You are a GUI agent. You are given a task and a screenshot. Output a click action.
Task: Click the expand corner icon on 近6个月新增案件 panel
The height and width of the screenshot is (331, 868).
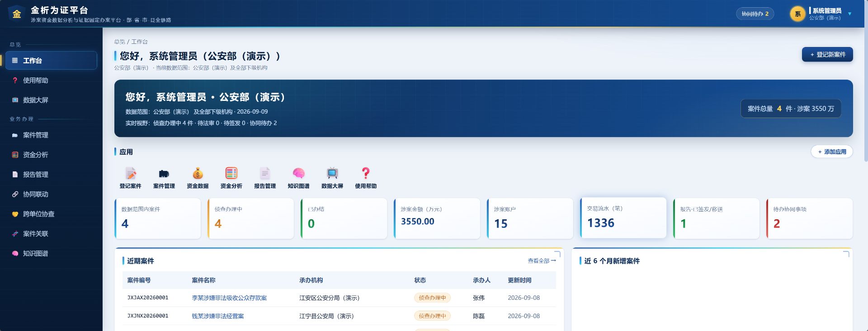846,254
